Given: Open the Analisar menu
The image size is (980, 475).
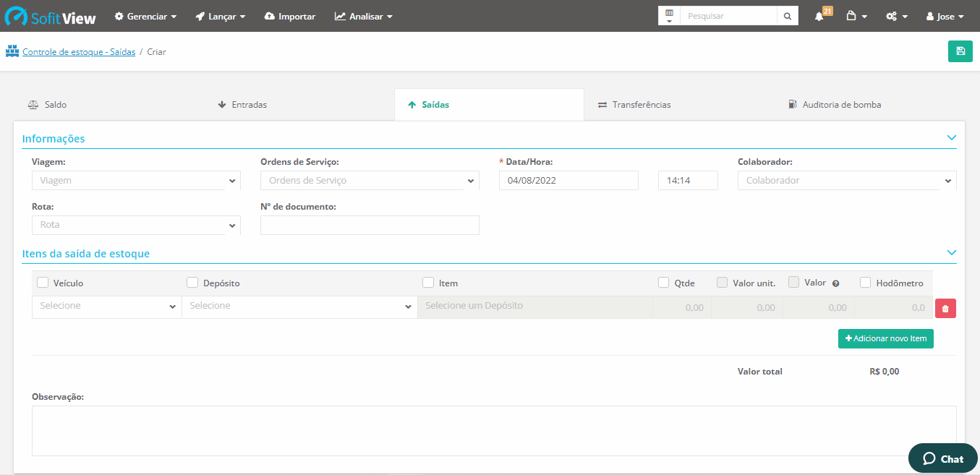Looking at the screenshot, I should (x=364, y=16).
